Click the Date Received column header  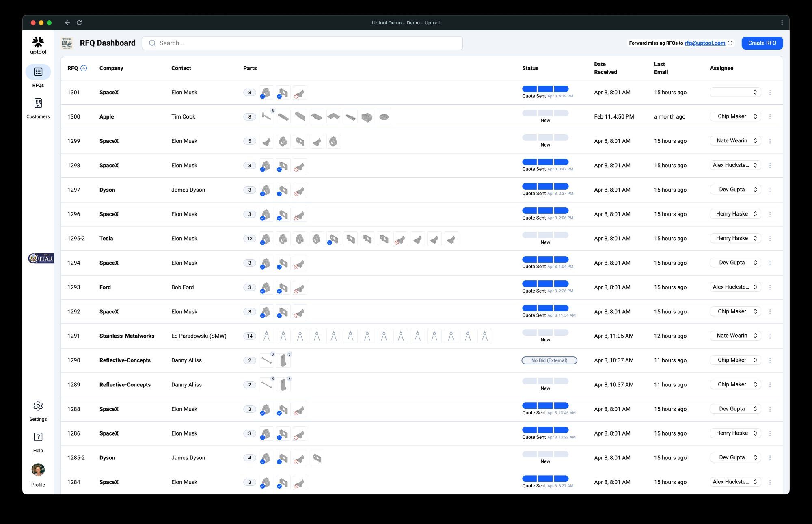pyautogui.click(x=605, y=68)
